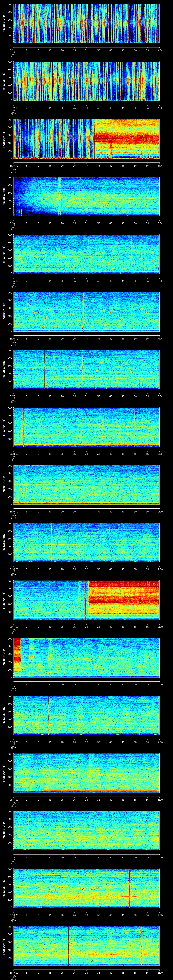Click the spectrogram panel starting at 8:03:00
This screenshot has width=173, height=980.
click(x=87, y=139)
